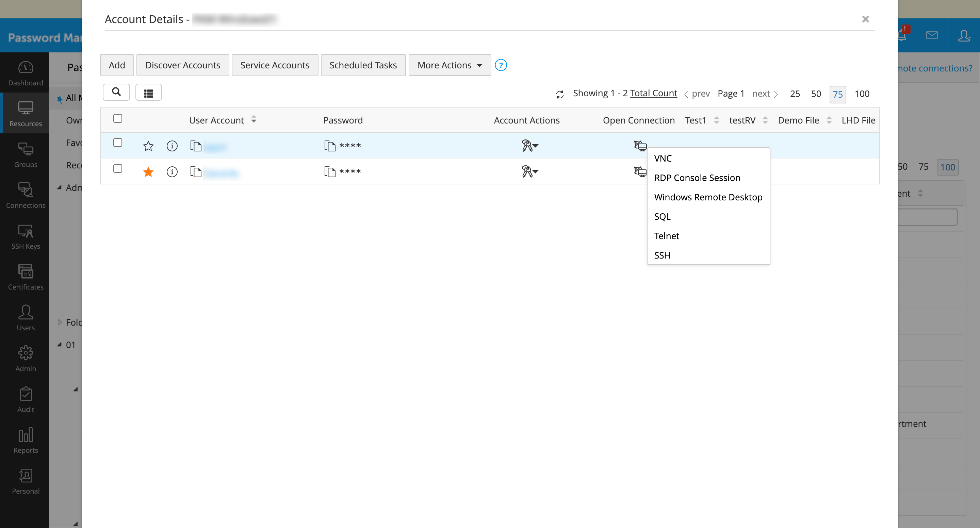
Task: Open Account Actions menu for the first row
Action: pyautogui.click(x=529, y=145)
